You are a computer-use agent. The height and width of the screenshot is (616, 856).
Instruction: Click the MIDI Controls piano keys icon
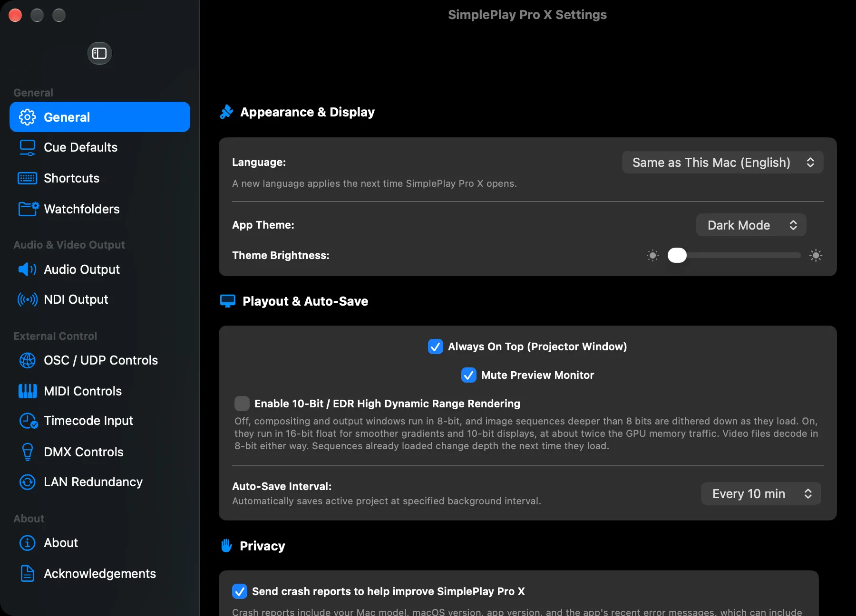click(x=28, y=391)
